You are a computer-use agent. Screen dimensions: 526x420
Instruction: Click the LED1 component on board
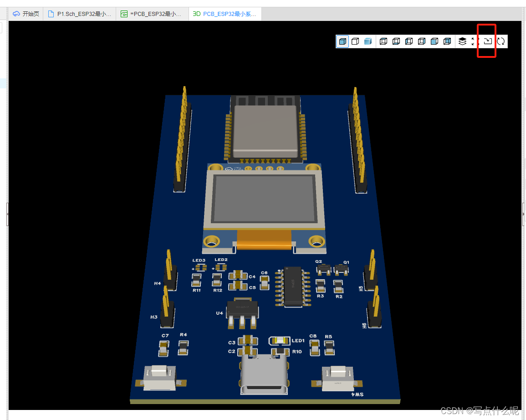click(x=280, y=341)
